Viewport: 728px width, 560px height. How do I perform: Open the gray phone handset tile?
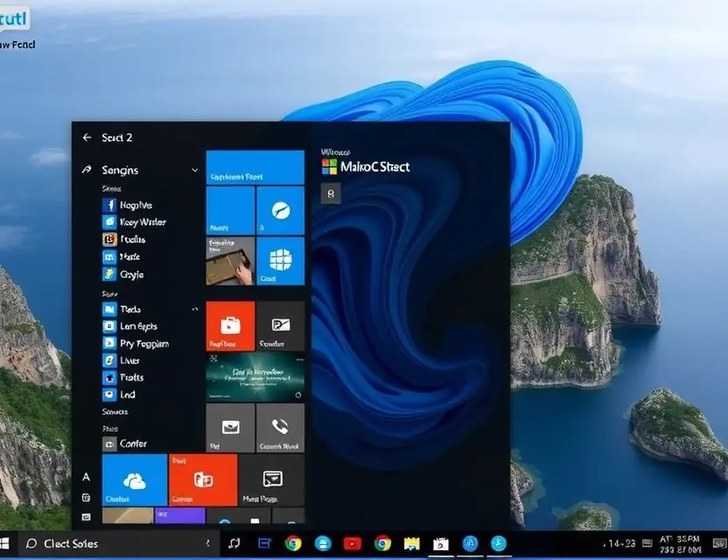pyautogui.click(x=280, y=428)
